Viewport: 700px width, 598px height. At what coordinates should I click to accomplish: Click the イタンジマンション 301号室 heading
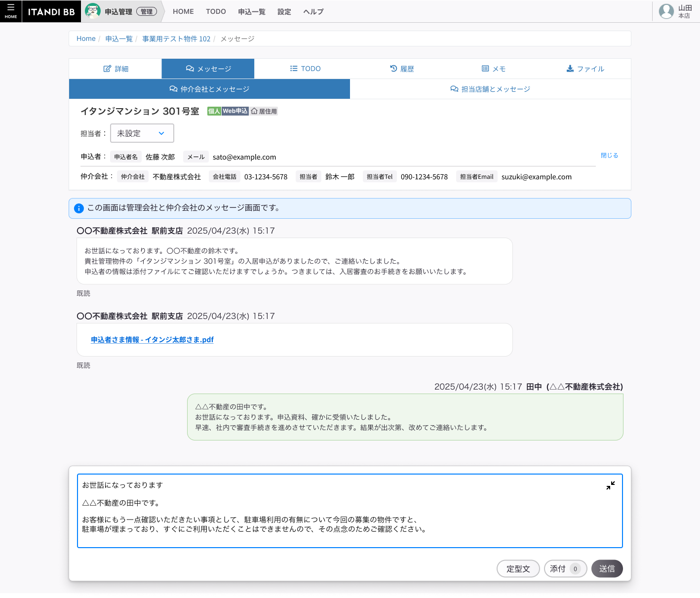click(140, 111)
